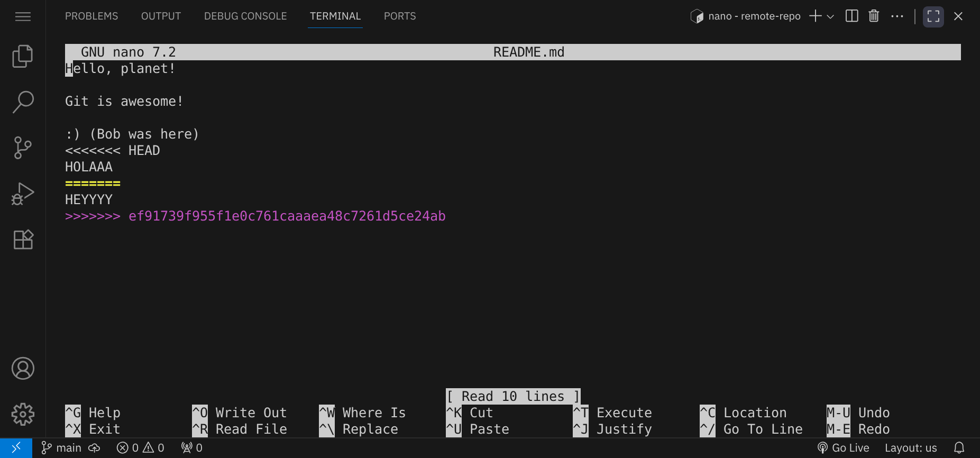Expand the launch profile dropdown chevron
This screenshot has width=980, height=458.
tap(830, 17)
